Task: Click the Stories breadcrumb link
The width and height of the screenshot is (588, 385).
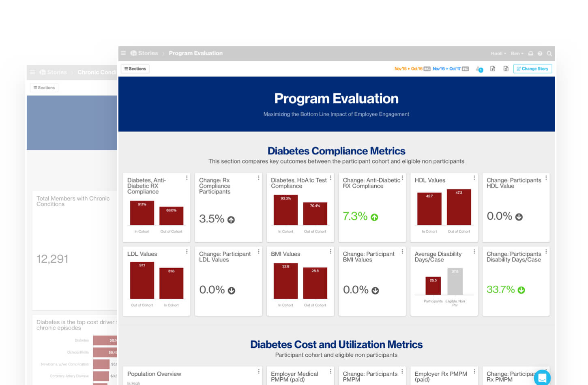Action: pyautogui.click(x=148, y=53)
